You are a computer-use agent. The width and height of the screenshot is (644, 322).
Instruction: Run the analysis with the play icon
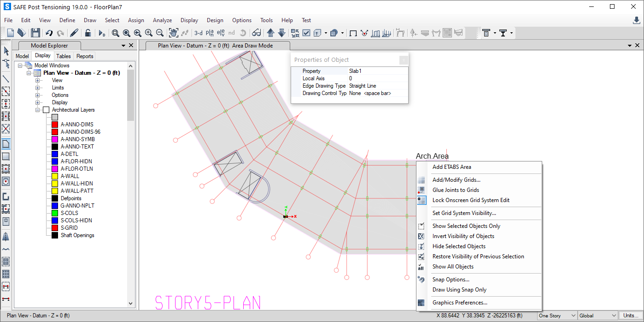pos(101,33)
